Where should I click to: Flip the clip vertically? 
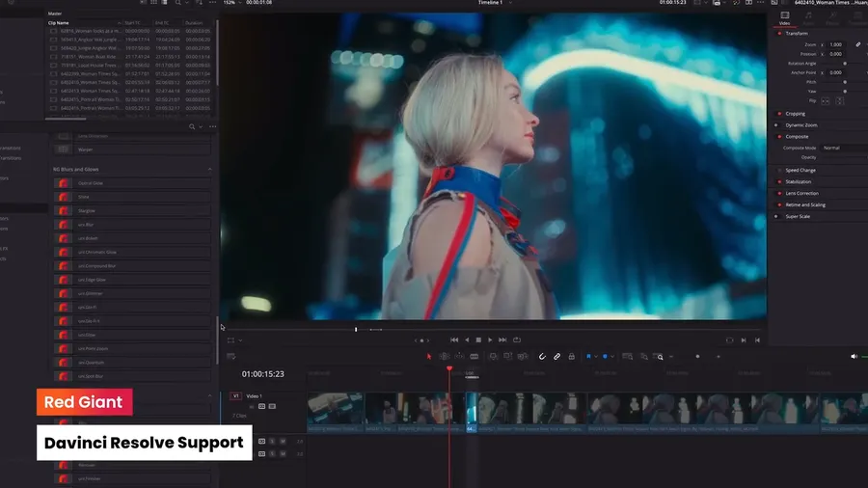pyautogui.click(x=840, y=100)
